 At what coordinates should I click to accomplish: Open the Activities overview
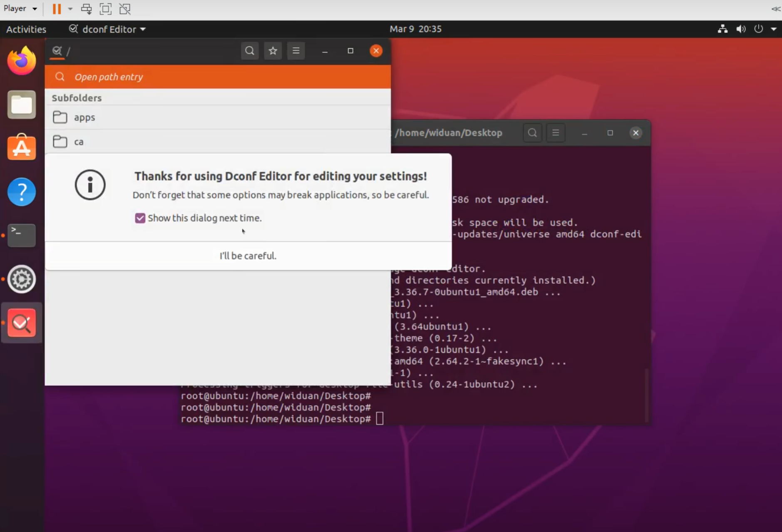click(x=26, y=29)
